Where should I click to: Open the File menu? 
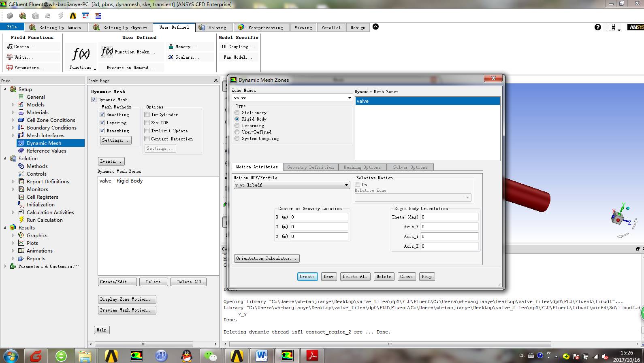click(x=12, y=27)
